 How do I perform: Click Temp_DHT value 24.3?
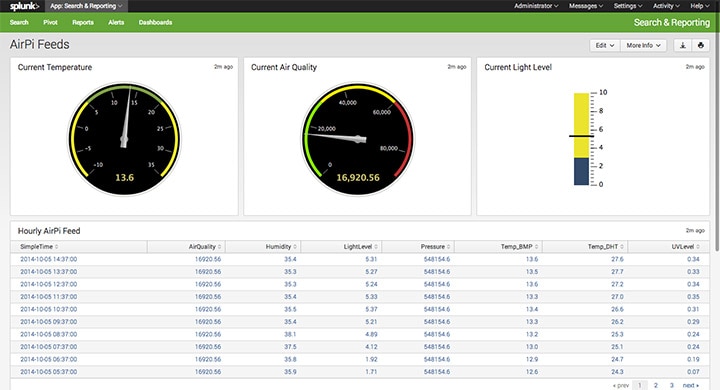pyautogui.click(x=618, y=372)
